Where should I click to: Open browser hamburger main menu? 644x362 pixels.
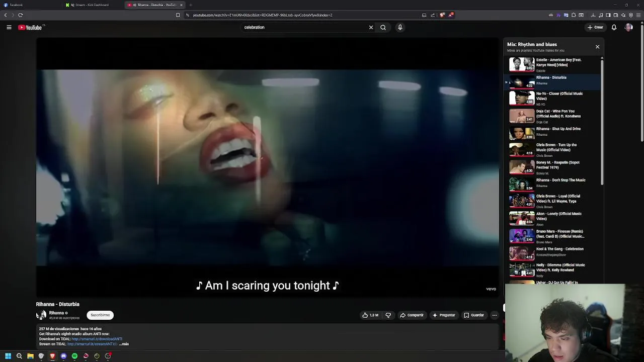[x=638, y=15]
